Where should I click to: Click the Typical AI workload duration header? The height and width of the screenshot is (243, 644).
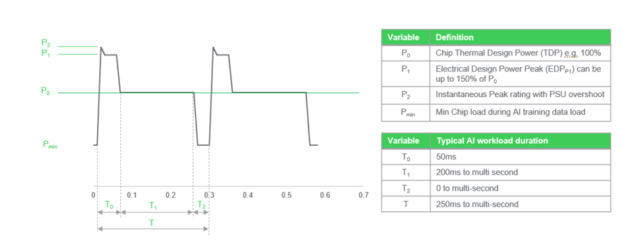520,141
